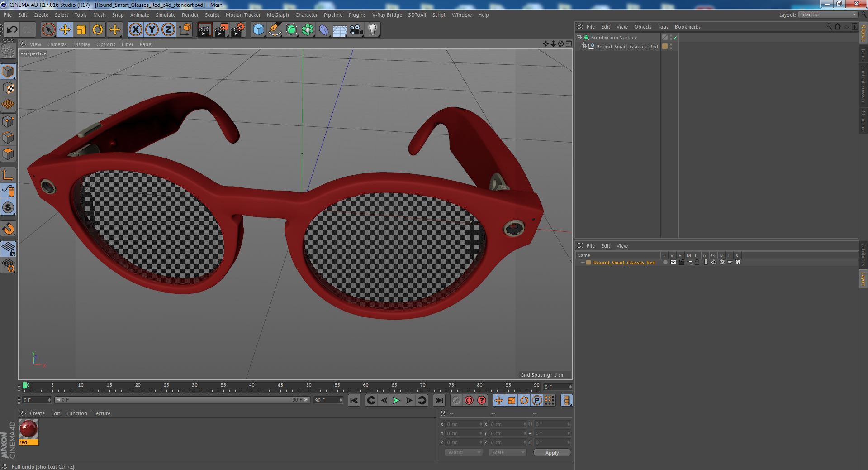
Task: Collapse Subdivision Surface tree item
Action: tap(579, 37)
